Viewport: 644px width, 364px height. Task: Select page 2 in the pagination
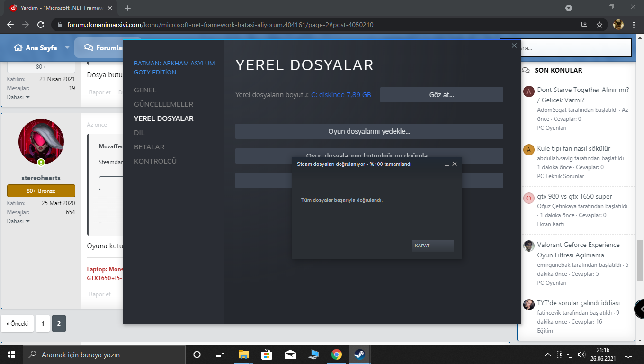pos(59,324)
